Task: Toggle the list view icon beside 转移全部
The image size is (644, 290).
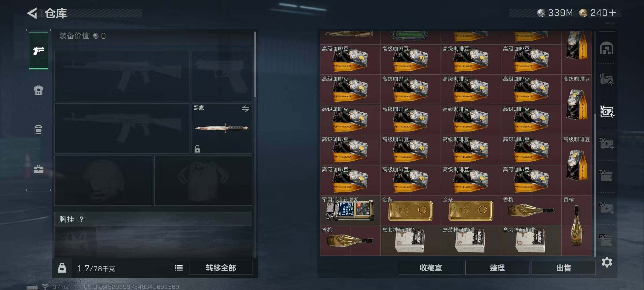Action: (x=179, y=268)
